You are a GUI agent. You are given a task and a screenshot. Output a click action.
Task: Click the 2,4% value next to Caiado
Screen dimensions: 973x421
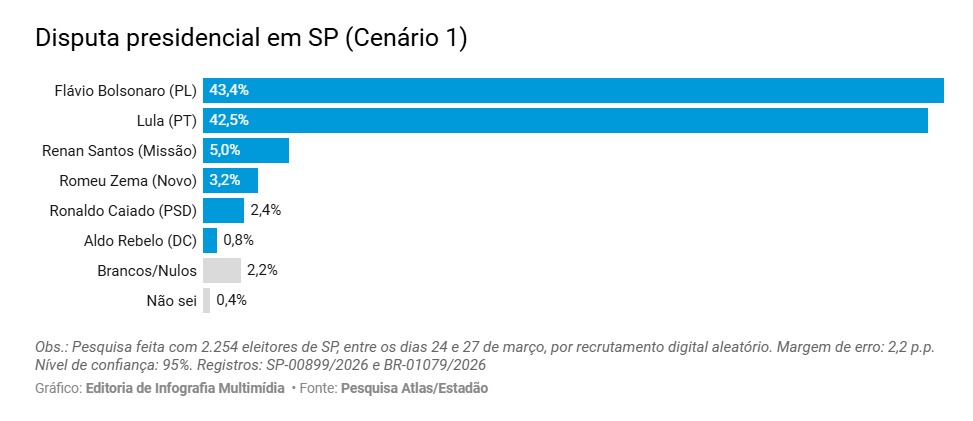[266, 210]
